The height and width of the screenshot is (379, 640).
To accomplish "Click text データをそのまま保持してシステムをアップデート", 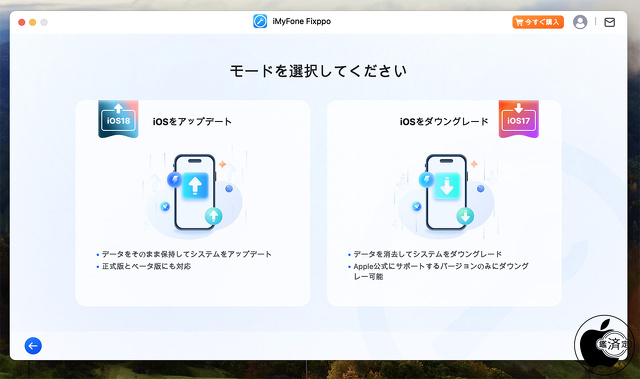I will (x=187, y=254).
